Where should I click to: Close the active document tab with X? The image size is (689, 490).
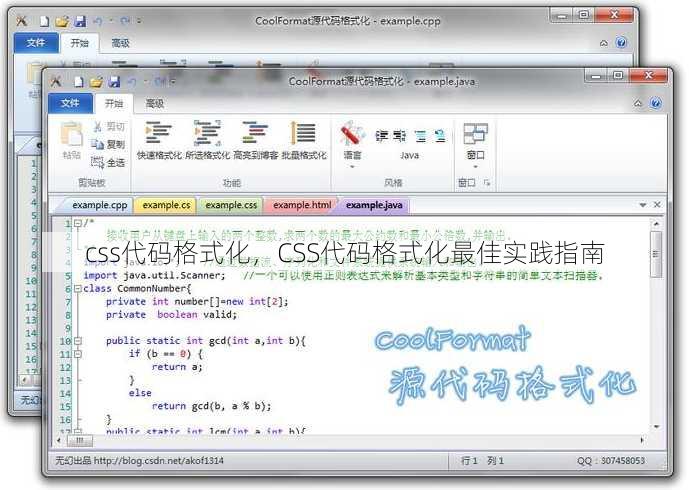coord(657,205)
